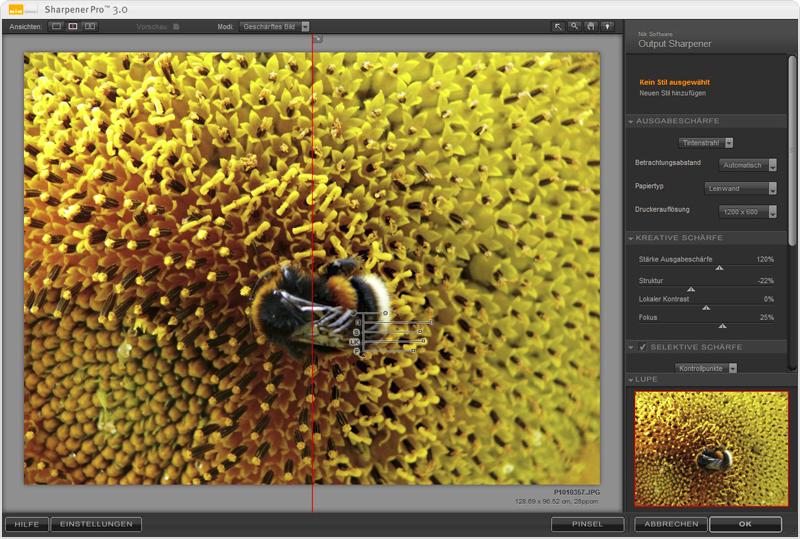Choose side-by-side preview view icon
Screen dimensions: 800x539
coord(90,27)
